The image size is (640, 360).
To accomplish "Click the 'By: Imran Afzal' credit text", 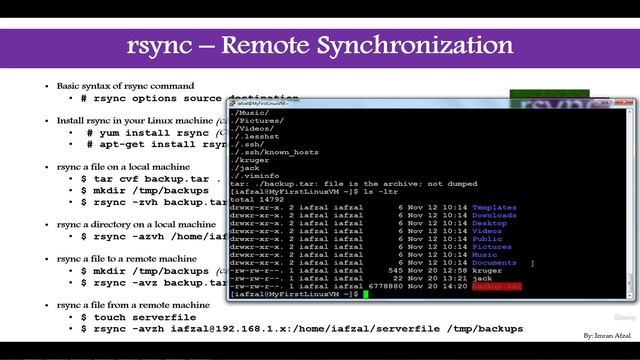I will tap(607, 336).
